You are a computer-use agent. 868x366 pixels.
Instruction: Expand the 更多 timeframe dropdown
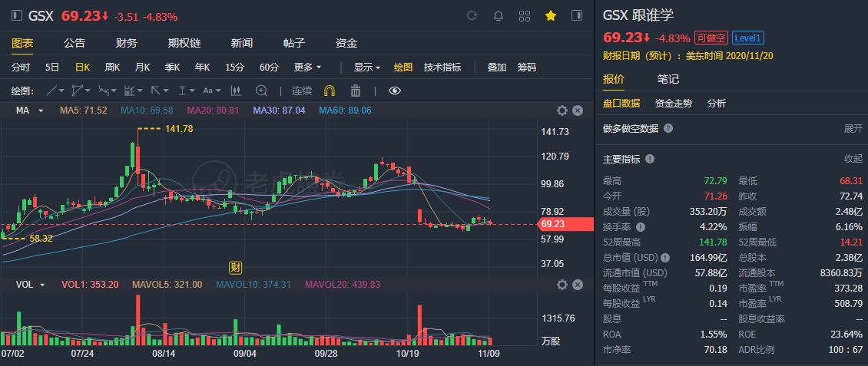[307, 67]
